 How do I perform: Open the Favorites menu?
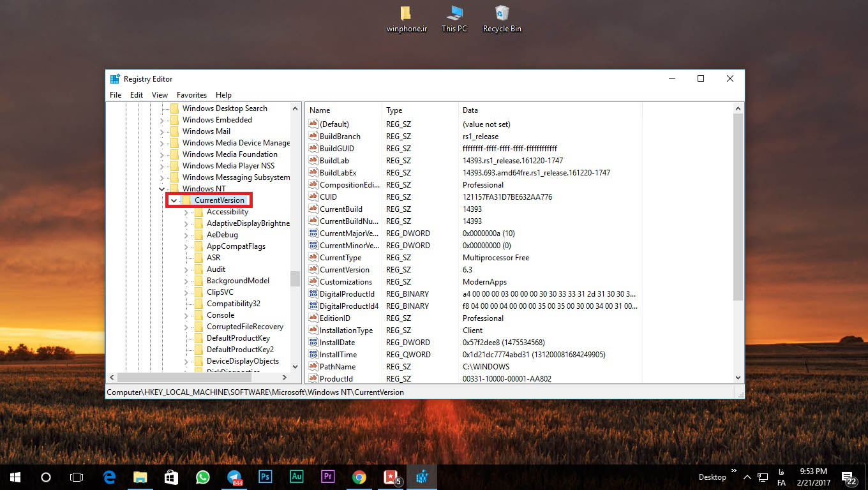click(x=191, y=94)
